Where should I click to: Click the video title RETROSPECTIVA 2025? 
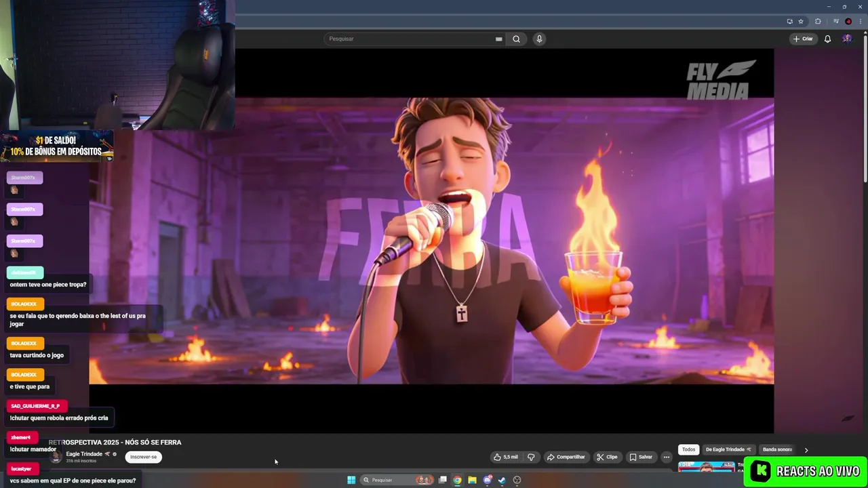[115, 443]
